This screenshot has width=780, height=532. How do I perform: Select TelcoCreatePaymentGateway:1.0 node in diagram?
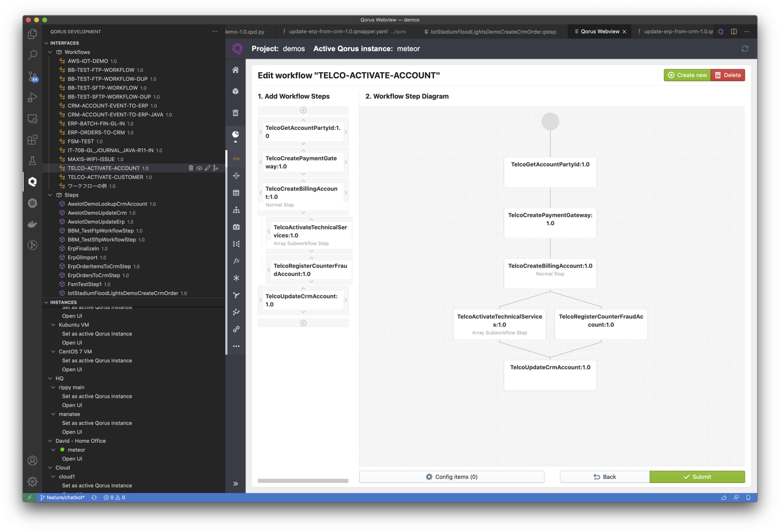coord(550,223)
